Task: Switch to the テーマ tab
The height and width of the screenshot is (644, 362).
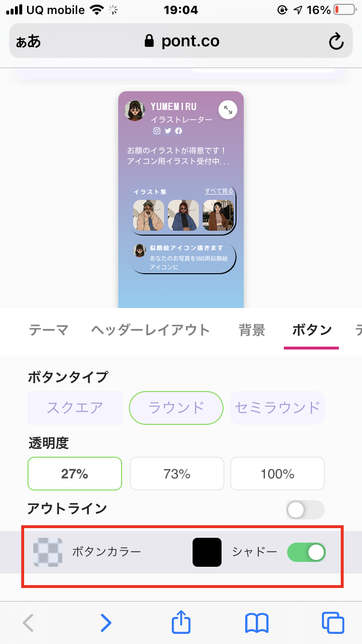Action: pyautogui.click(x=49, y=330)
